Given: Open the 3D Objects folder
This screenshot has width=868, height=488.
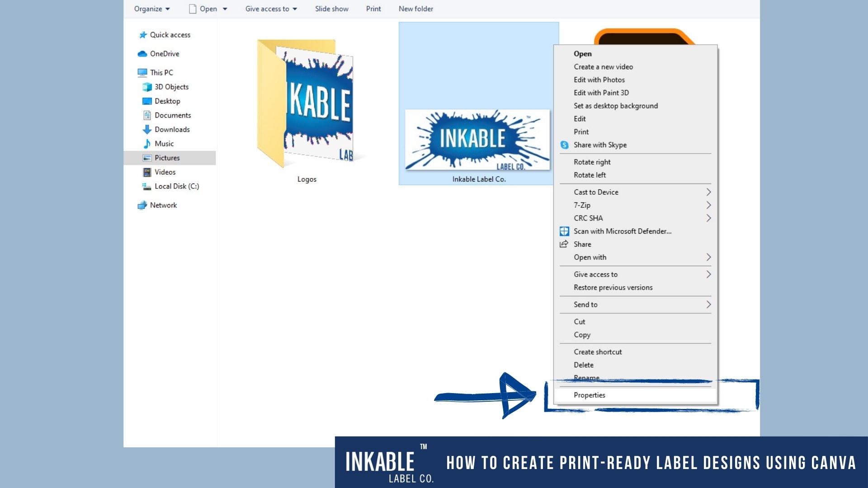Looking at the screenshot, I should [171, 87].
